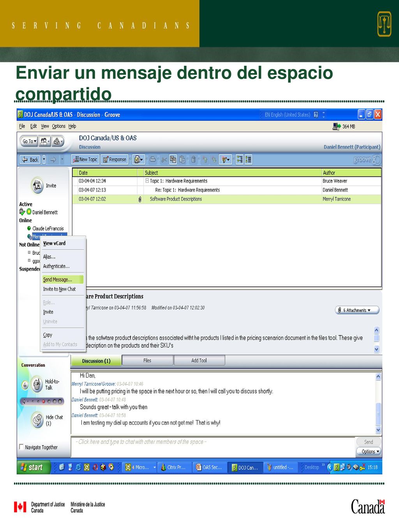
Task: Click the Invite contact icon in the sidebar
Action: pos(37,186)
